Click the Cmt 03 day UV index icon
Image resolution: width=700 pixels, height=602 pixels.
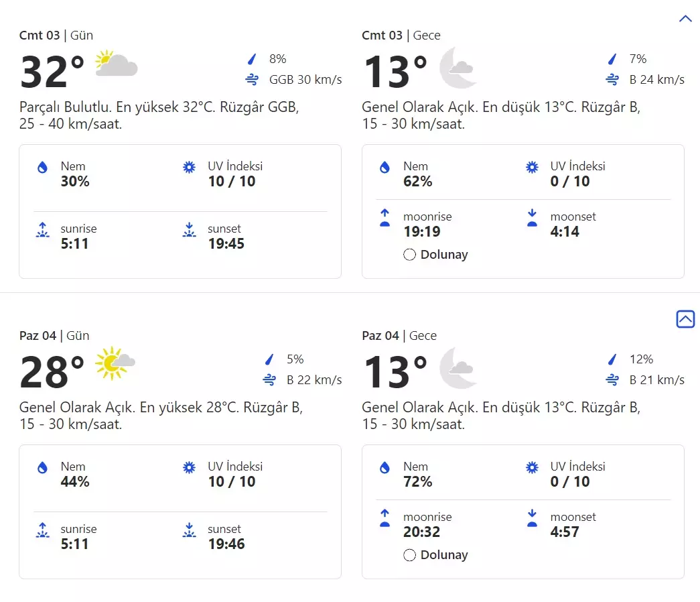(190, 168)
